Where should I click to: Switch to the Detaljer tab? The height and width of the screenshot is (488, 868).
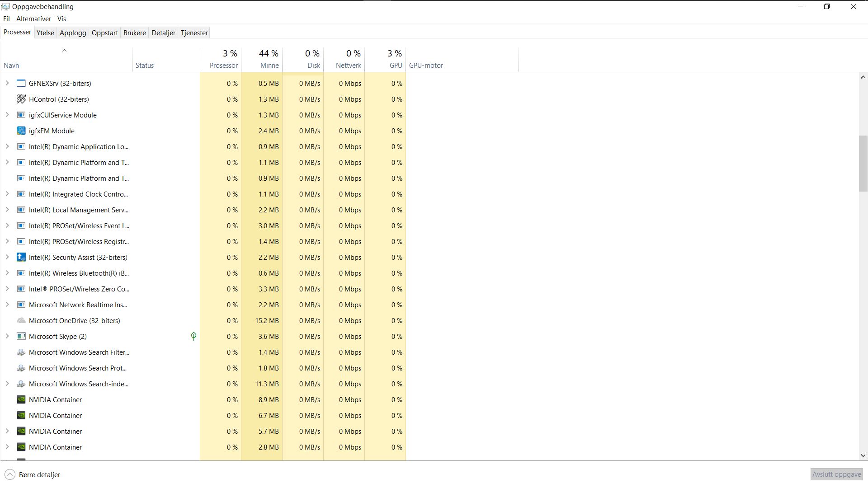163,33
